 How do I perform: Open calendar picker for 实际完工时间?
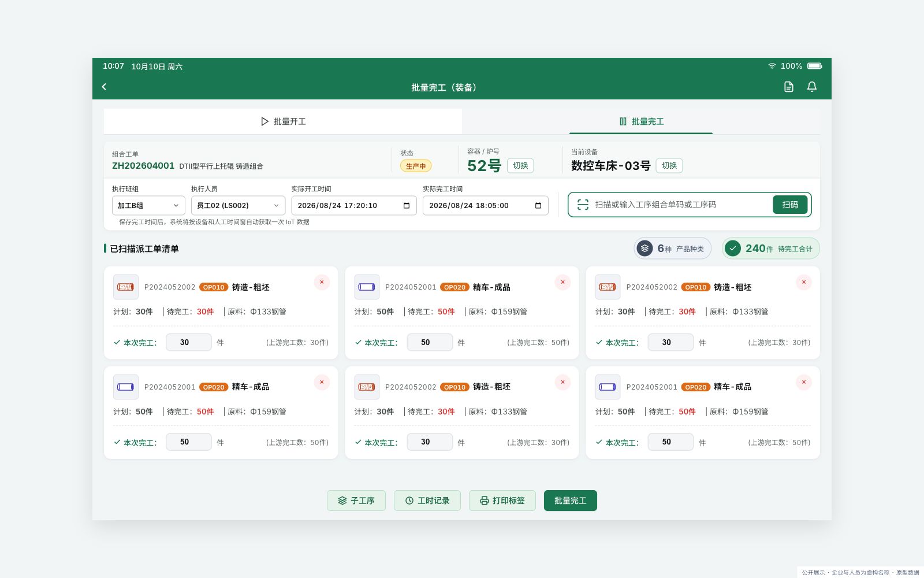click(538, 206)
